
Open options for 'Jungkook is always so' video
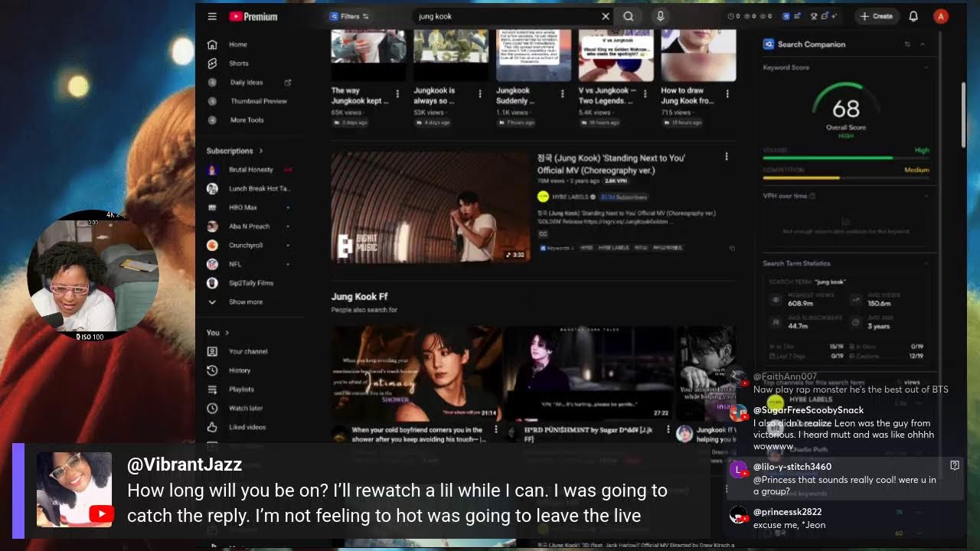pos(480,94)
